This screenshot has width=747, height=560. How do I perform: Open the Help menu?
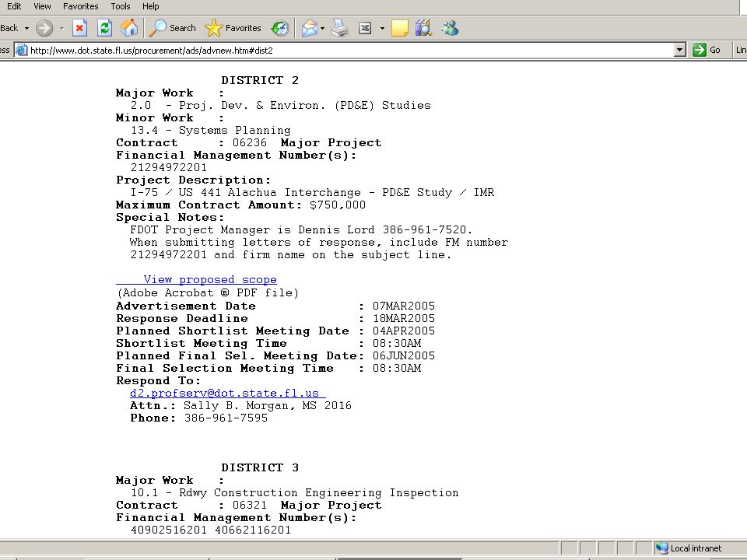150,6
